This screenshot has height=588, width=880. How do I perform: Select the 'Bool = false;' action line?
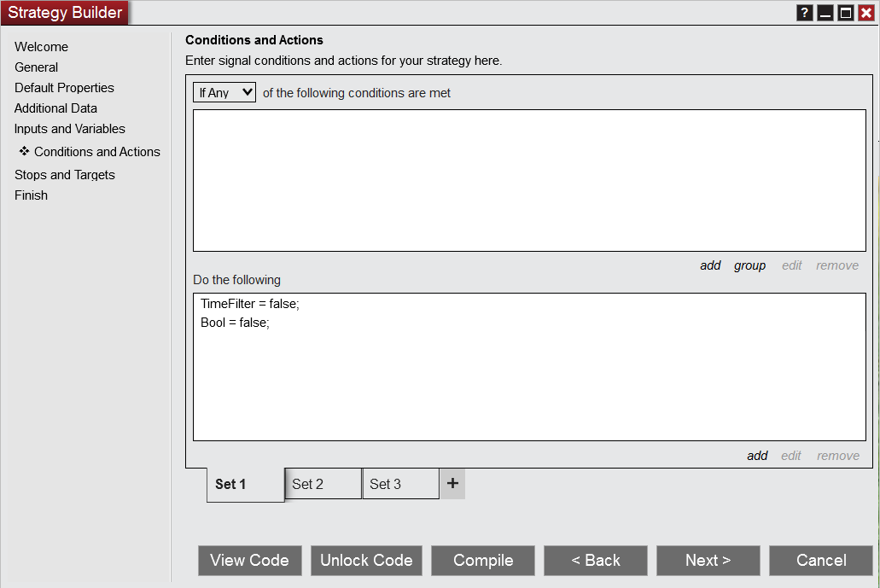tap(236, 323)
